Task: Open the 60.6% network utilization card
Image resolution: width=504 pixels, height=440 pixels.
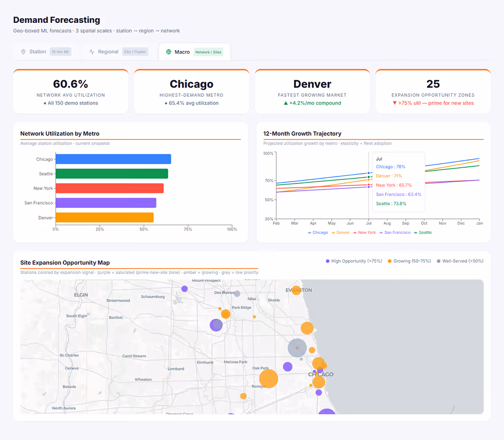Action: click(70, 91)
